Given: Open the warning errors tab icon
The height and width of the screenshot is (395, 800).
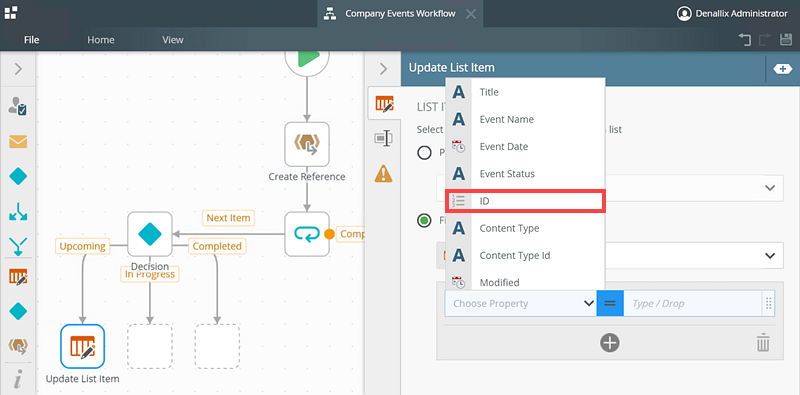Looking at the screenshot, I should pos(384,174).
